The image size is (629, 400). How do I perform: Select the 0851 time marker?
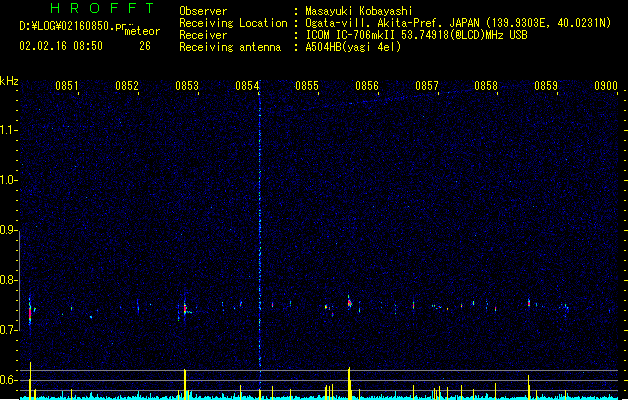tap(67, 85)
